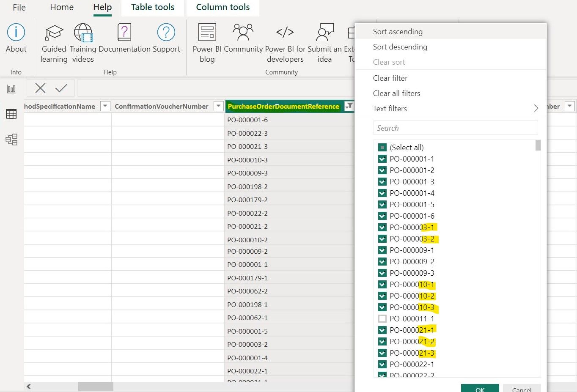Viewport: 577px width, 392px height.
Task: Click Cancel in filter popup
Action: pyautogui.click(x=522, y=388)
